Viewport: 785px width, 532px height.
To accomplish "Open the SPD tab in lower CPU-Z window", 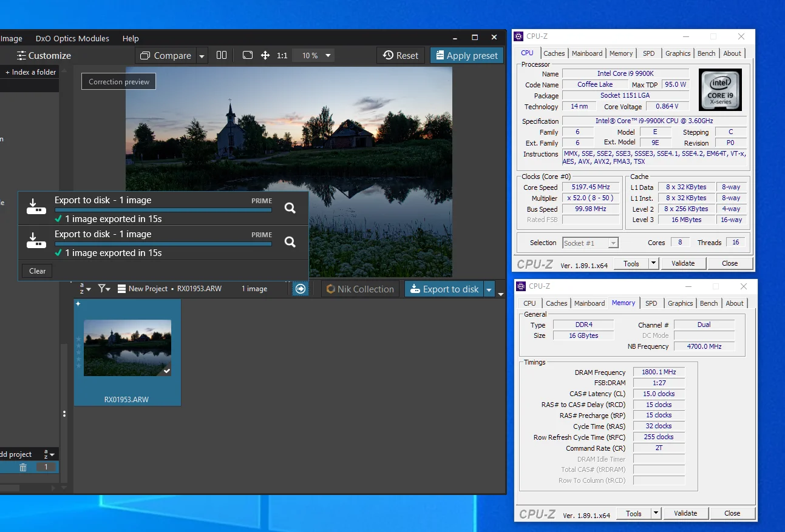I will click(x=651, y=303).
